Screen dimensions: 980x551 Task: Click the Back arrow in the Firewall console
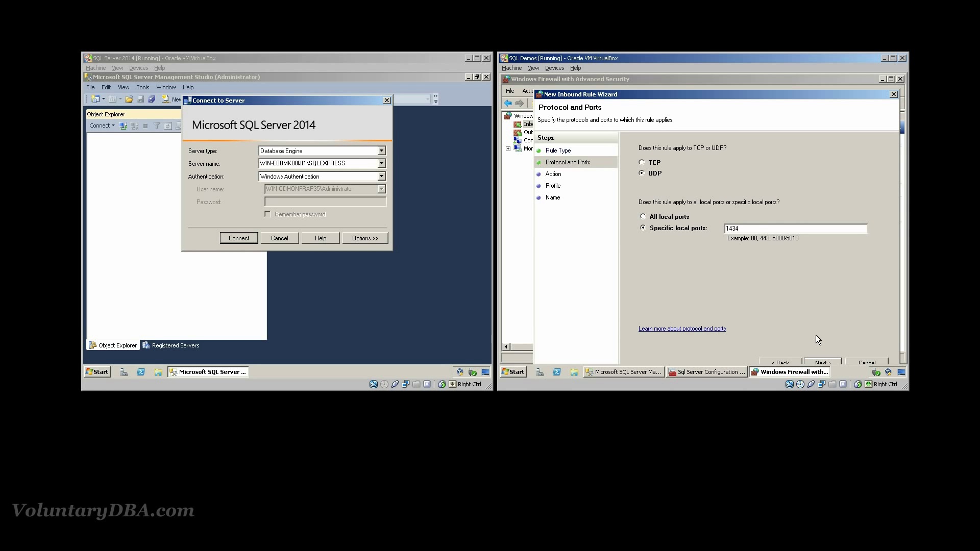point(508,103)
